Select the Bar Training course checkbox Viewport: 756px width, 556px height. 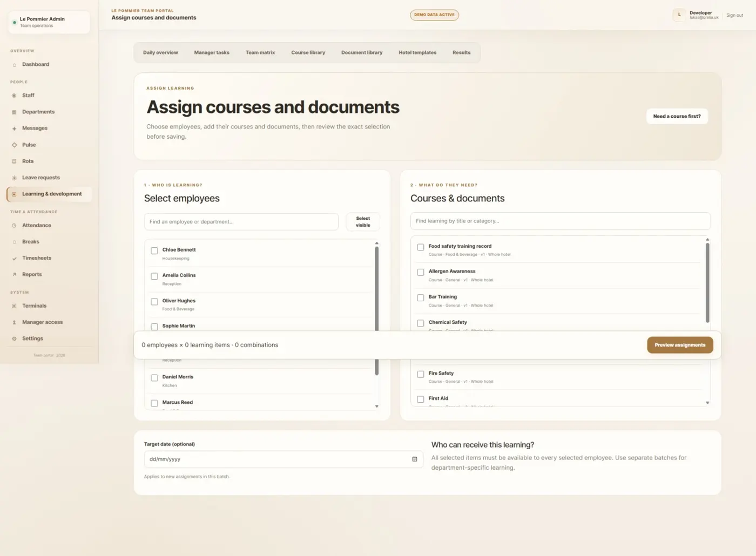coord(421,298)
